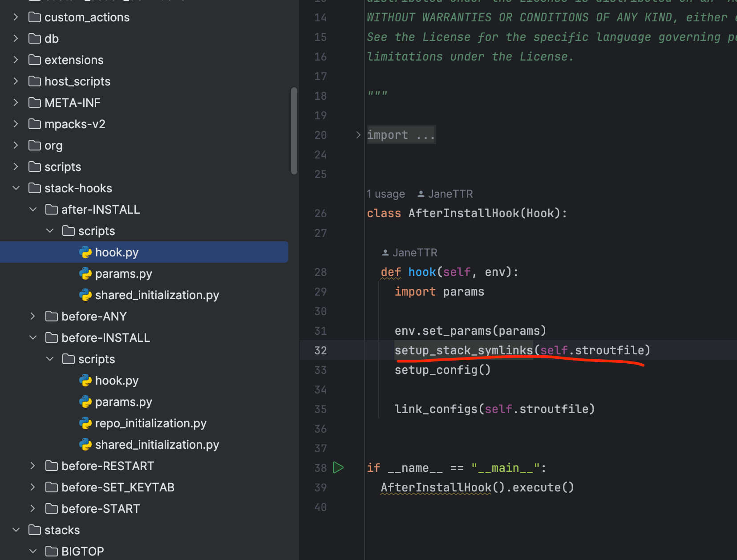Open params.py under after-INSTALL scripts
The image size is (737, 560).
pos(123,274)
